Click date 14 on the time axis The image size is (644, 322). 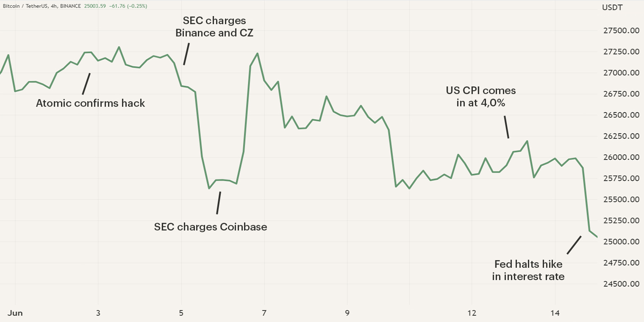click(555, 313)
